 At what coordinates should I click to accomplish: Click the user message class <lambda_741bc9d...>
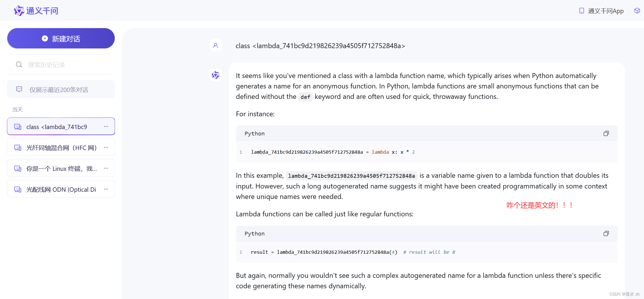pos(320,46)
